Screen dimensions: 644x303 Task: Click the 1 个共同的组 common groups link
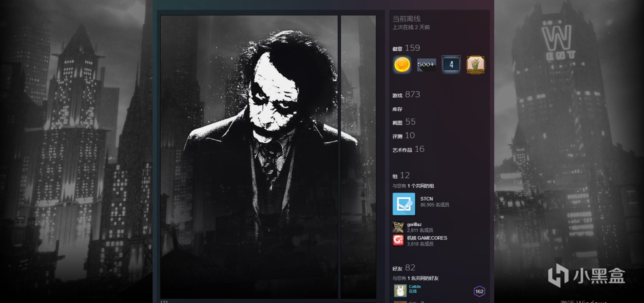421,186
